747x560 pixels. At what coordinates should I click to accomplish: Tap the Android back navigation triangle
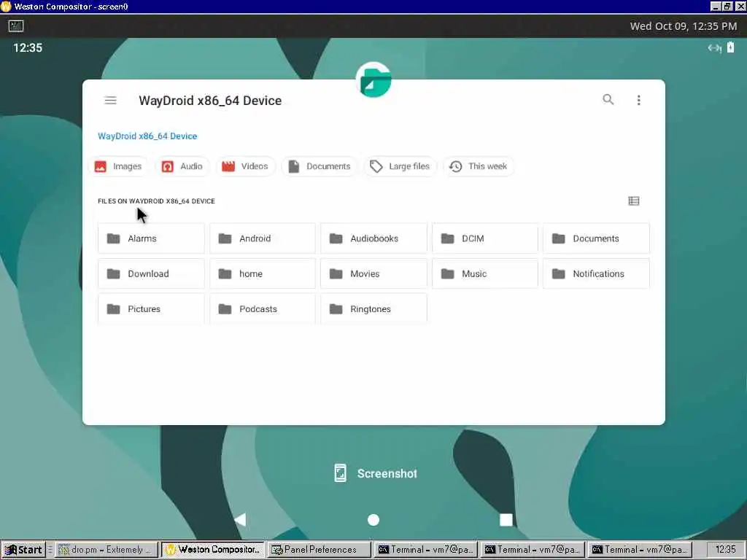[x=241, y=519]
